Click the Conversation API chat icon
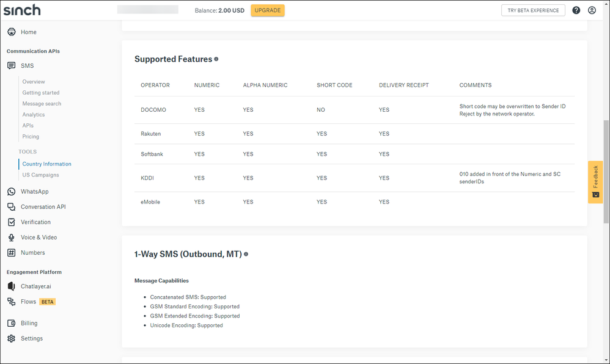The image size is (610, 364). (11, 207)
